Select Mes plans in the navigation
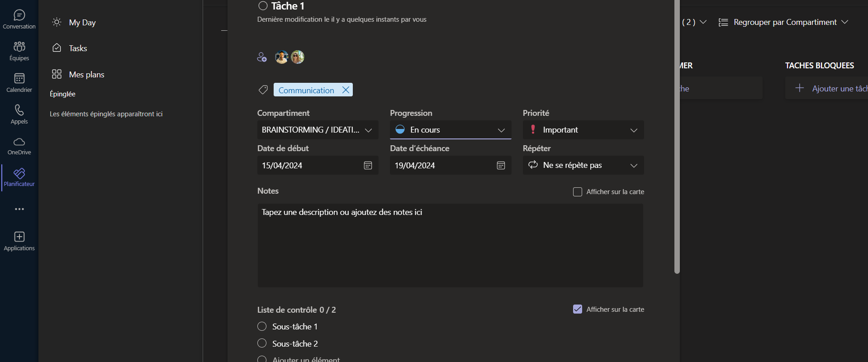Viewport: 868px width, 362px height. [86, 75]
